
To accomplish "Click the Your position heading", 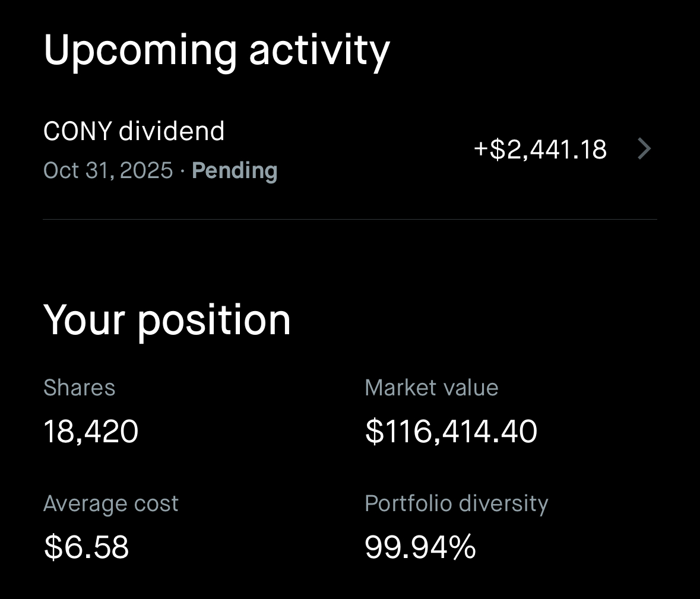I will click(x=167, y=321).
